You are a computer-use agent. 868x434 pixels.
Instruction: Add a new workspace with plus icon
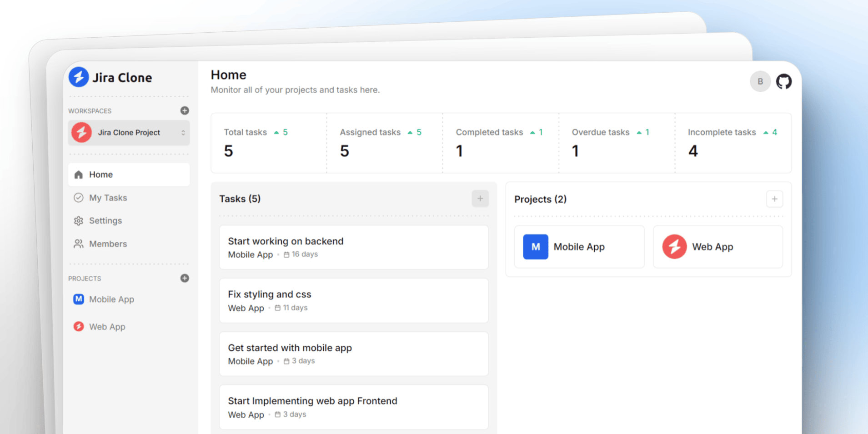tap(185, 110)
